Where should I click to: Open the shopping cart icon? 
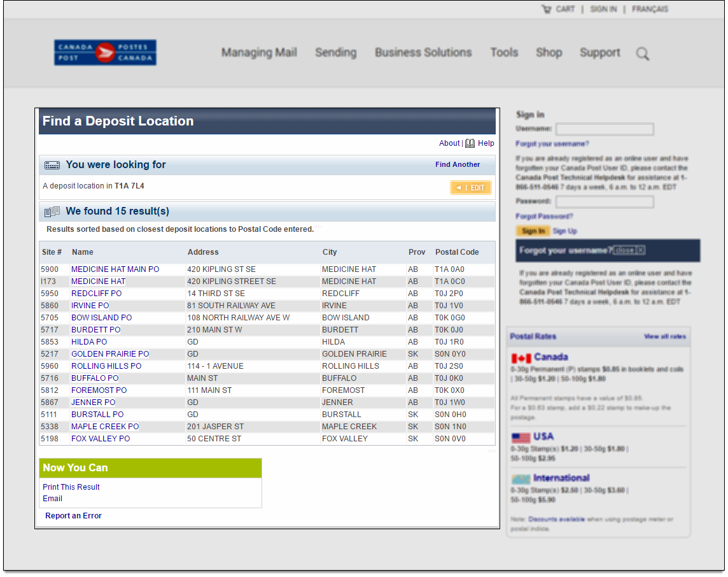point(547,9)
